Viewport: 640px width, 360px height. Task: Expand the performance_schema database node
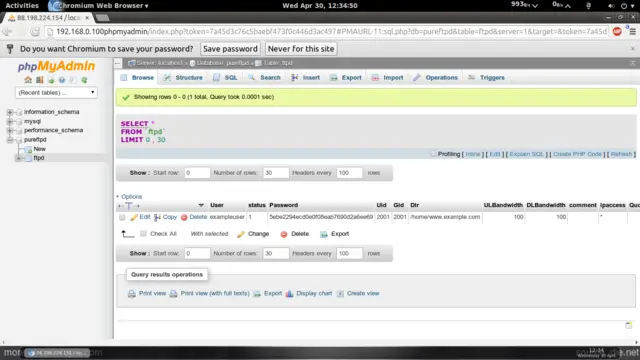pos(10,130)
